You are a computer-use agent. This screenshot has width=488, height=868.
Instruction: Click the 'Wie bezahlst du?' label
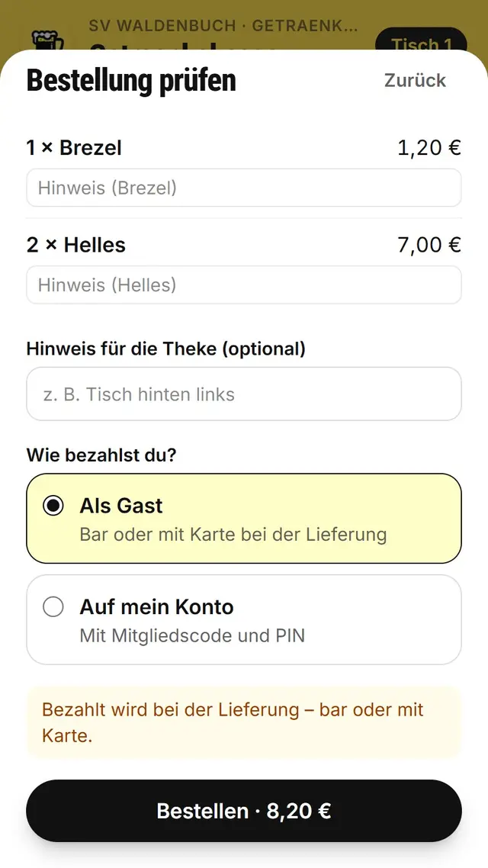point(101,455)
